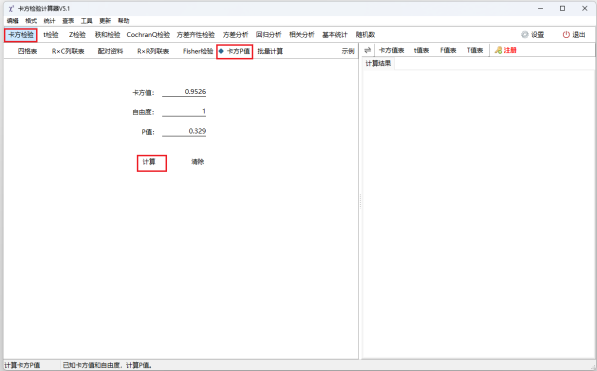Switch to the 相关分析 tab

point(302,35)
